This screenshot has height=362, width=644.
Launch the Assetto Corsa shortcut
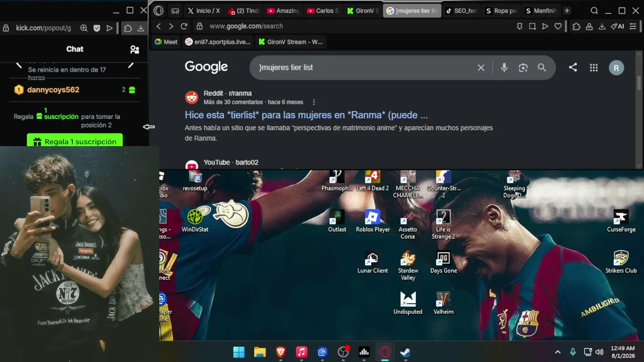(408, 225)
